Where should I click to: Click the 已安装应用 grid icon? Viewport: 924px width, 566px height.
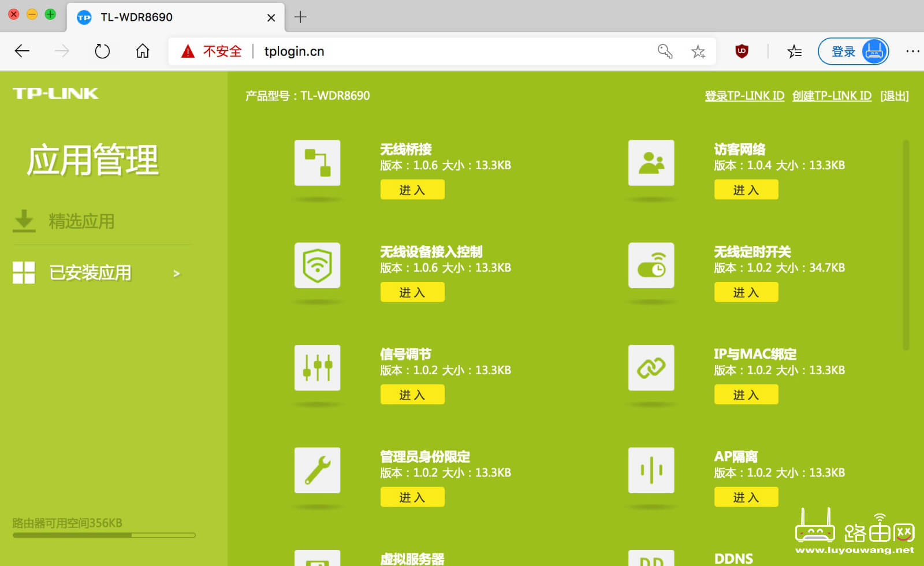[x=23, y=271]
